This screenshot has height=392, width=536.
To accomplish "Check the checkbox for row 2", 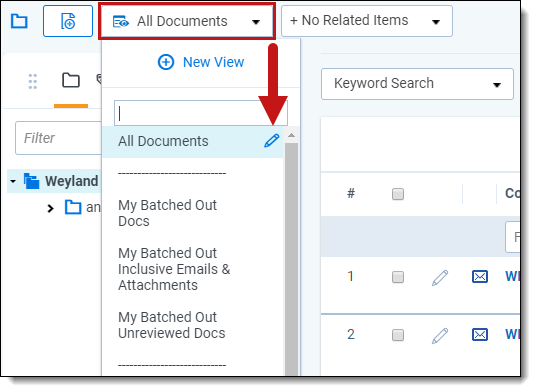I will (x=398, y=335).
